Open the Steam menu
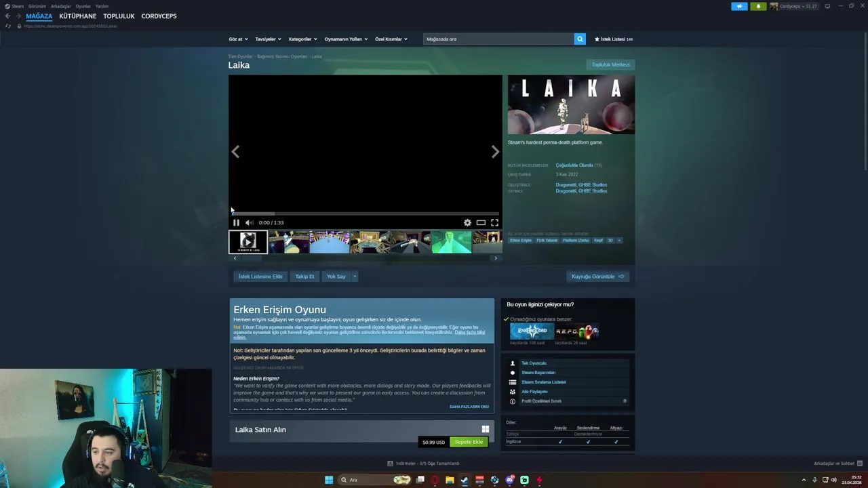868x488 pixels. pyautogui.click(x=14, y=6)
